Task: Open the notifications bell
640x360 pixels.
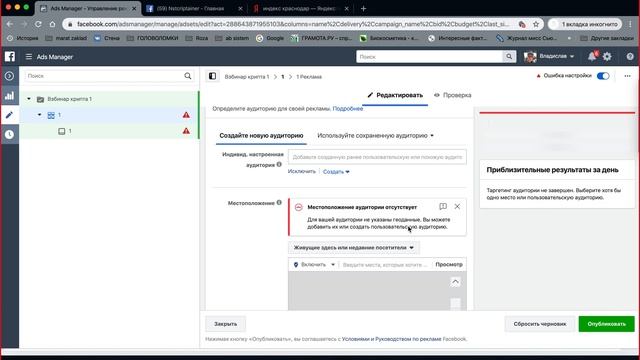Action: [592, 57]
